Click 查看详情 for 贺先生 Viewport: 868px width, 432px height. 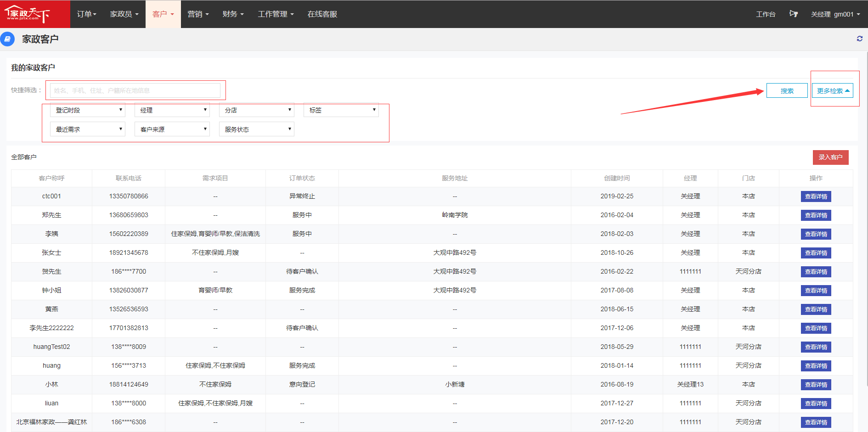coord(816,272)
